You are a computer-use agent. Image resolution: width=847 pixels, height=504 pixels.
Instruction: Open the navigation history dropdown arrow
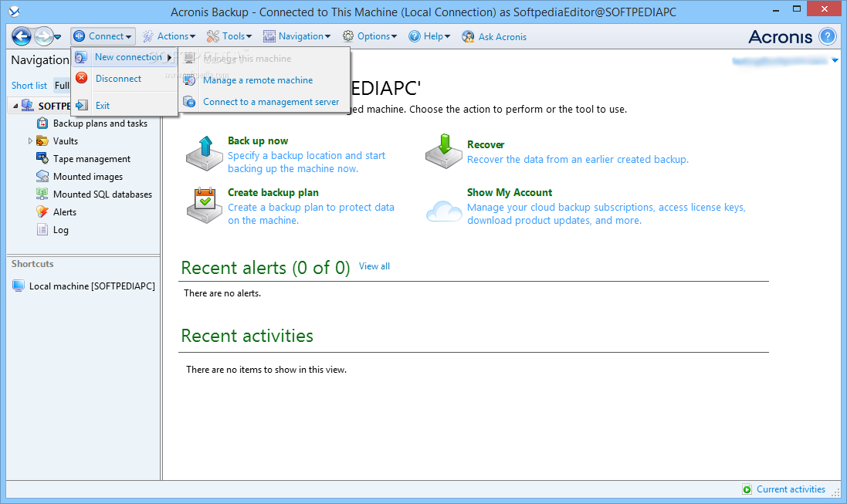58,37
